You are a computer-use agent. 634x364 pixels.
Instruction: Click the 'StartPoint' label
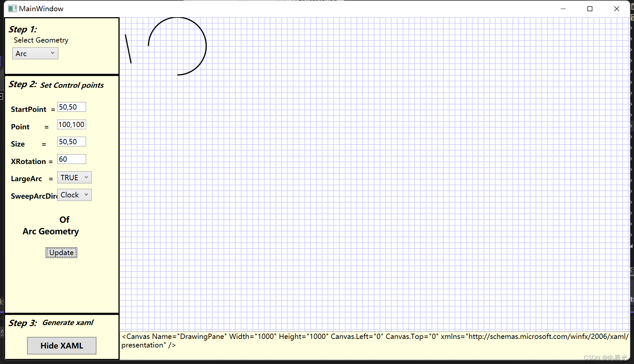click(28, 109)
